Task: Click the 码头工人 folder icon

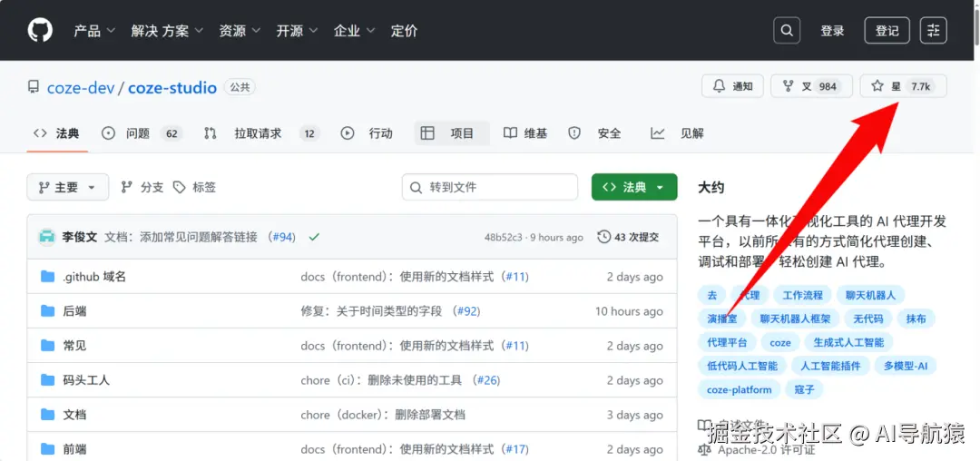Action: 47,379
